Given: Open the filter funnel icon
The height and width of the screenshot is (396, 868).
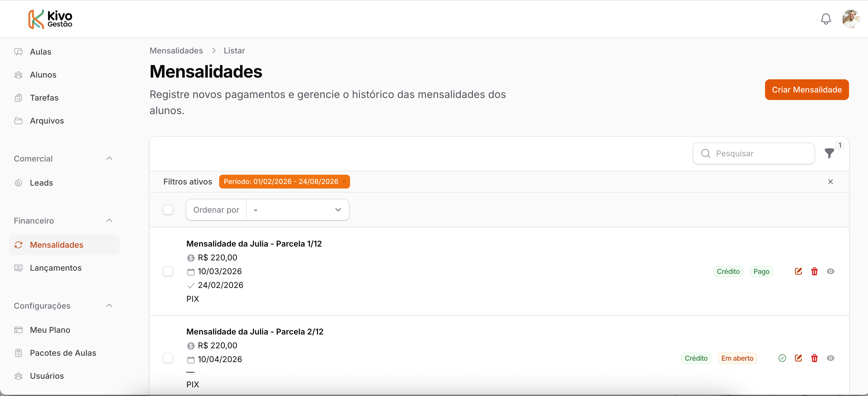Looking at the screenshot, I should pyautogui.click(x=829, y=153).
